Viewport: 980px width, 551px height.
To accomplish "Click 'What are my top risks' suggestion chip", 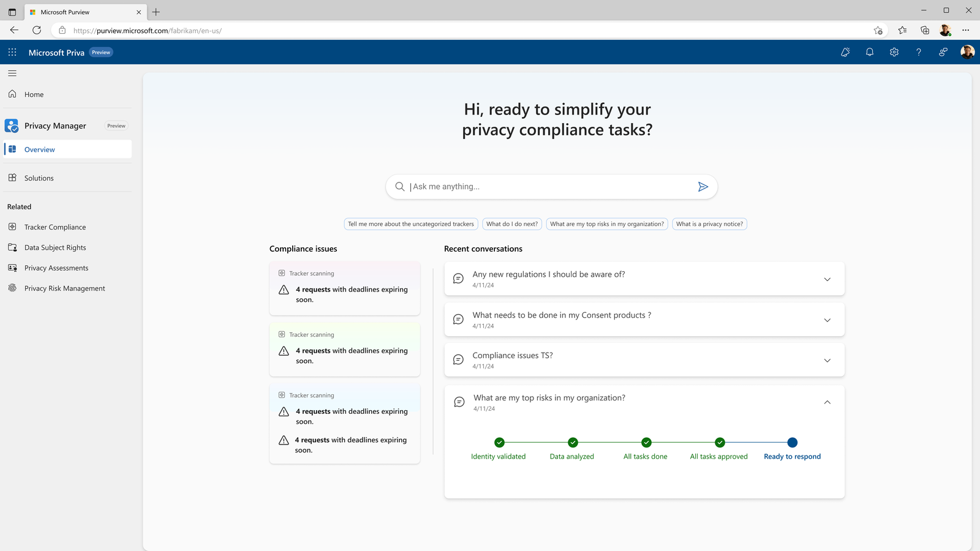I will point(607,224).
